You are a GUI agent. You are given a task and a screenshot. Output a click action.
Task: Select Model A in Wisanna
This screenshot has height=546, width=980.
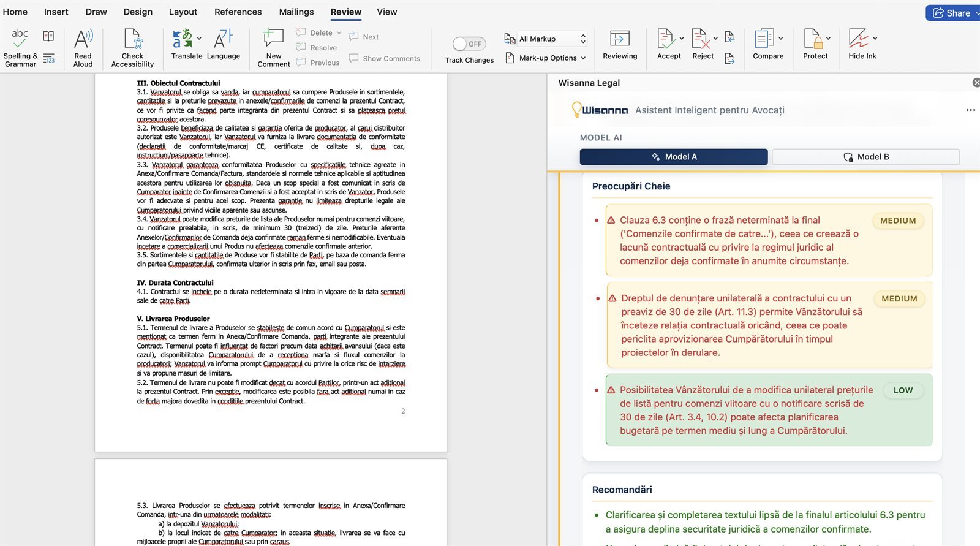pyautogui.click(x=674, y=157)
